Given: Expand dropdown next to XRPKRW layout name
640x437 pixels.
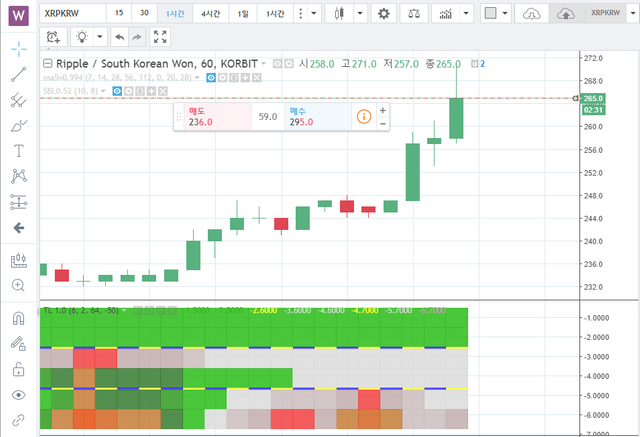Looking at the screenshot, I should tap(633, 13).
